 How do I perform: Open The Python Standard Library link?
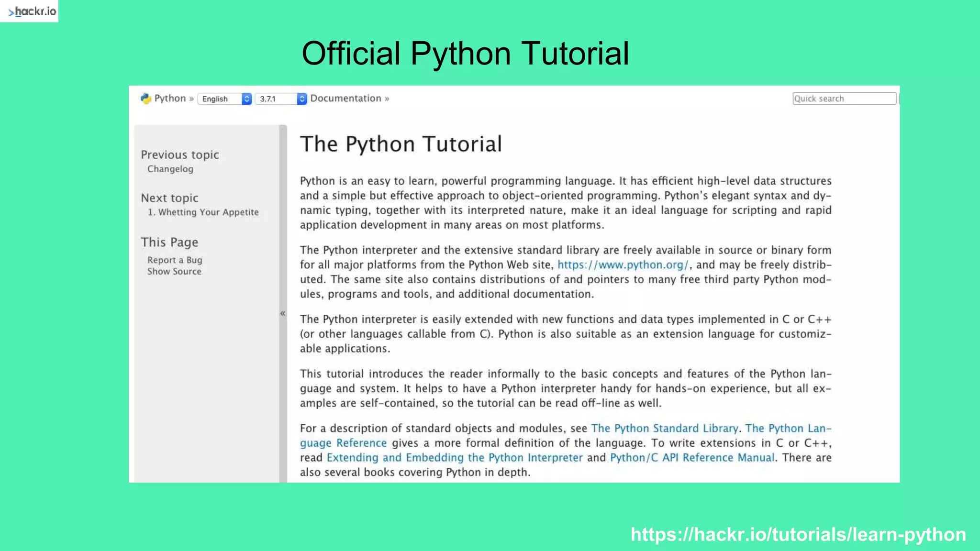pos(665,428)
